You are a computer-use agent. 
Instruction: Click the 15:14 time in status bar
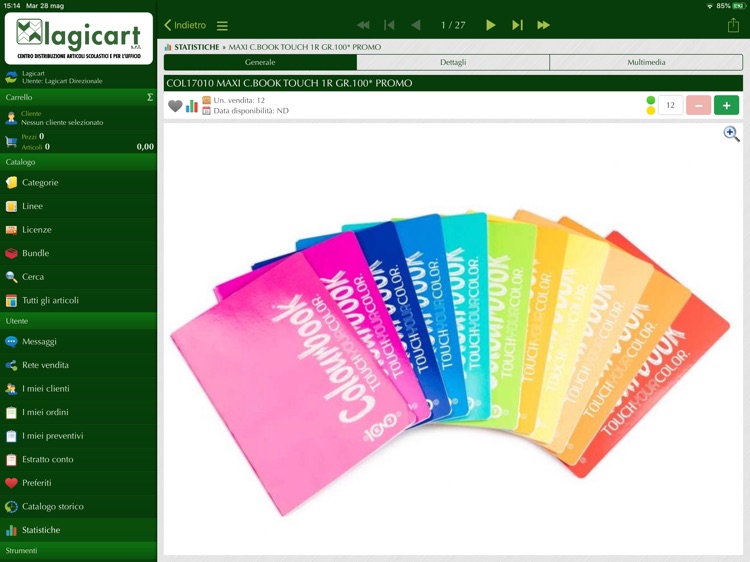pyautogui.click(x=12, y=6)
